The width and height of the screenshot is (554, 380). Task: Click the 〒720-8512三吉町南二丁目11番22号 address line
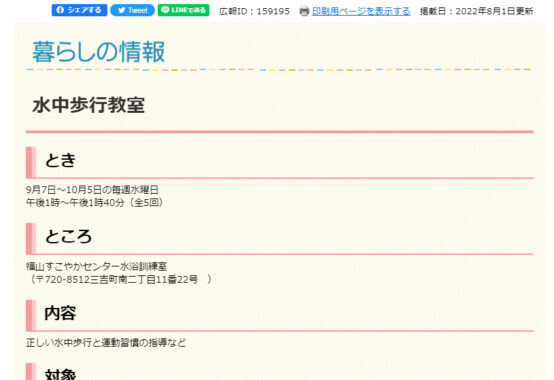(x=120, y=279)
